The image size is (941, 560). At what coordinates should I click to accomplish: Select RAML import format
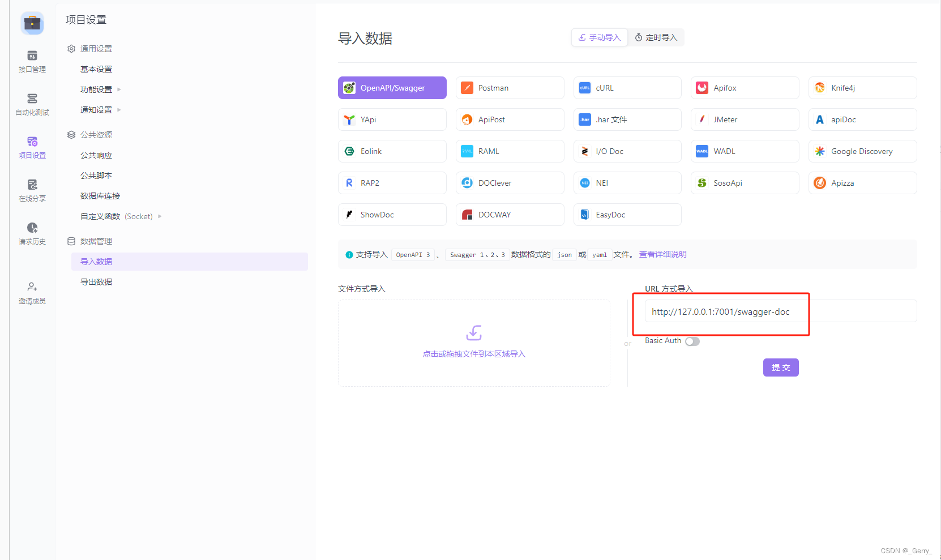(510, 151)
